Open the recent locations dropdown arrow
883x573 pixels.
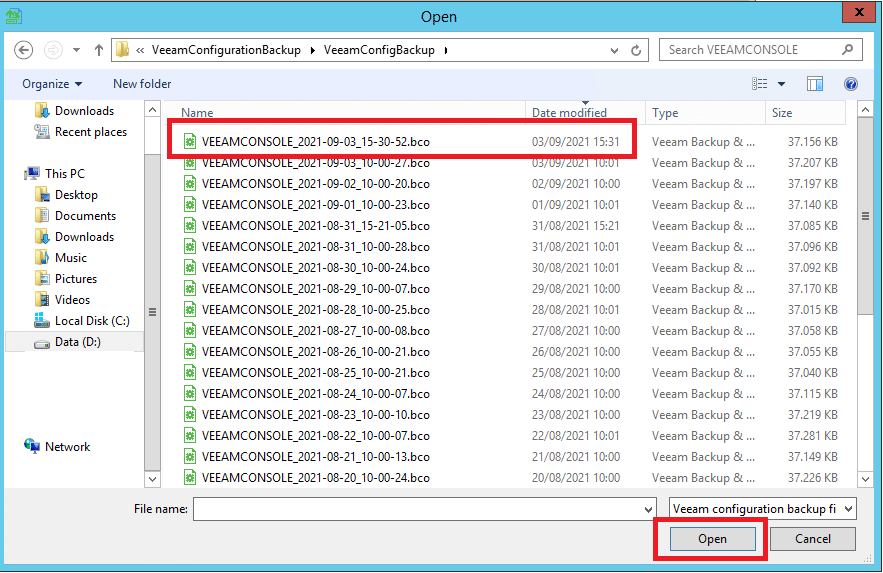(76, 50)
